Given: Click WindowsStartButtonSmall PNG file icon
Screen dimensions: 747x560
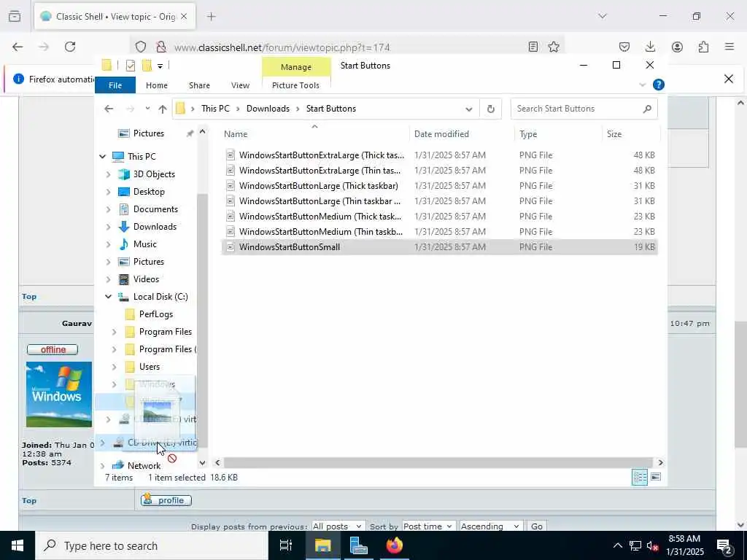Looking at the screenshot, I should [x=230, y=247].
